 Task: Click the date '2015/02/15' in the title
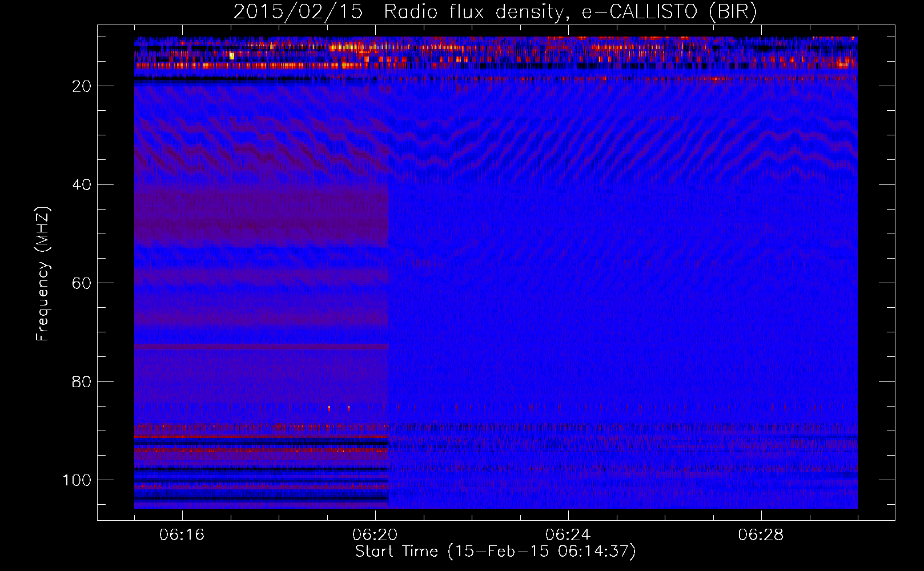(x=298, y=11)
